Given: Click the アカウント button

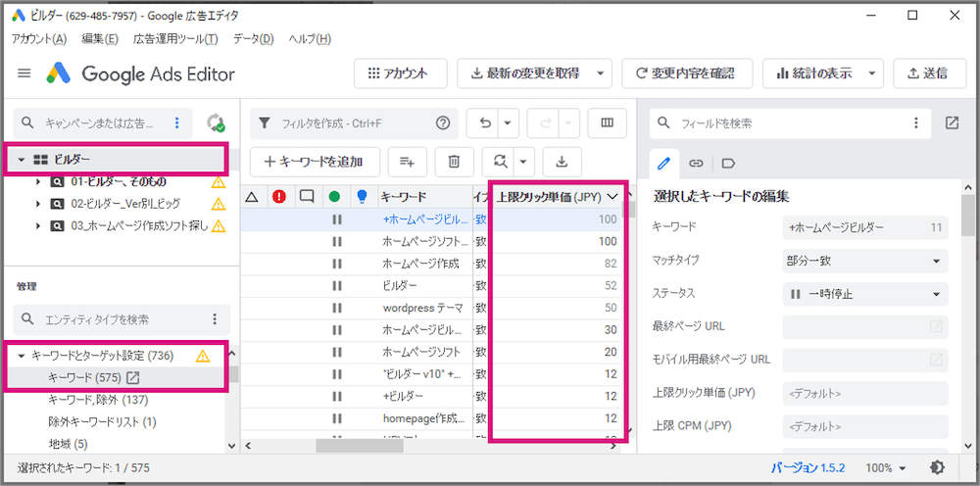Looking at the screenshot, I should point(401,73).
